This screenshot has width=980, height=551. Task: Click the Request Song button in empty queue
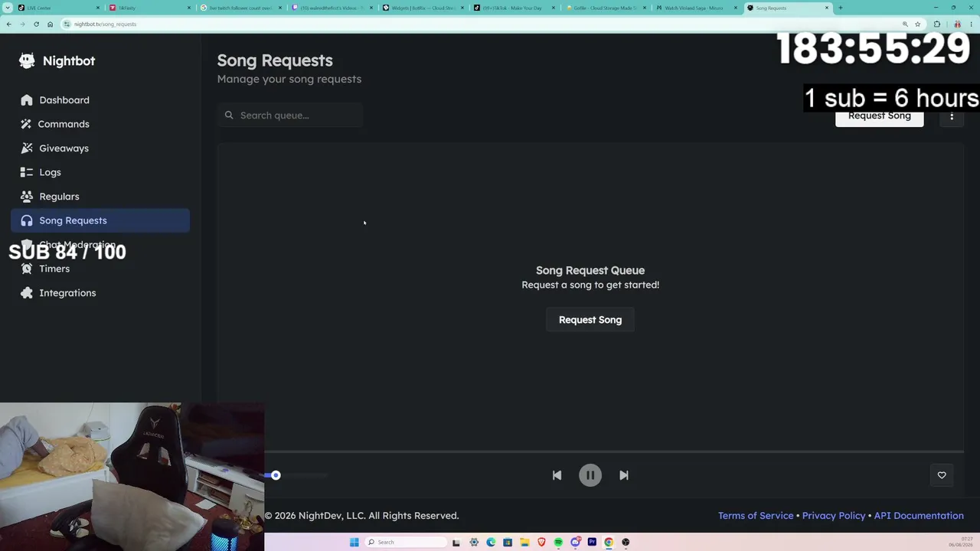(590, 320)
